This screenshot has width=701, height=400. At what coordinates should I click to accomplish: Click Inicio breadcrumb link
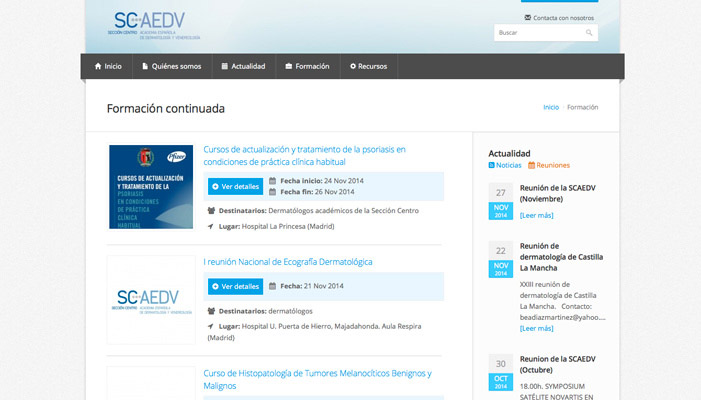coord(551,107)
